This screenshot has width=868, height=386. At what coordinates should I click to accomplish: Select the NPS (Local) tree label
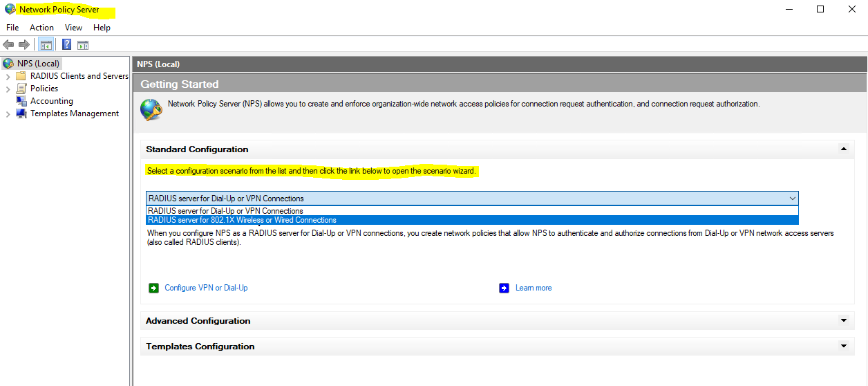pyautogui.click(x=38, y=64)
